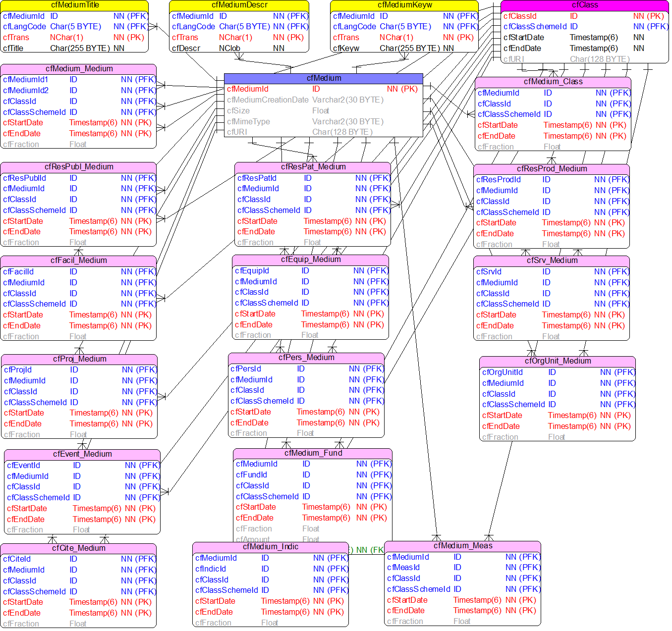Click the cfResPubl_Medium table title
672x631 pixels.
[79, 167]
